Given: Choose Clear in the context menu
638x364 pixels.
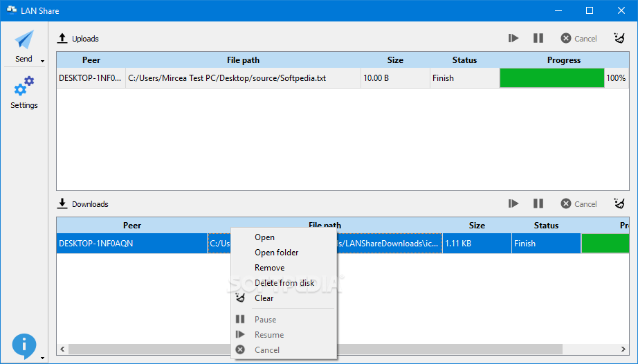Looking at the screenshot, I should (x=284, y=298).
